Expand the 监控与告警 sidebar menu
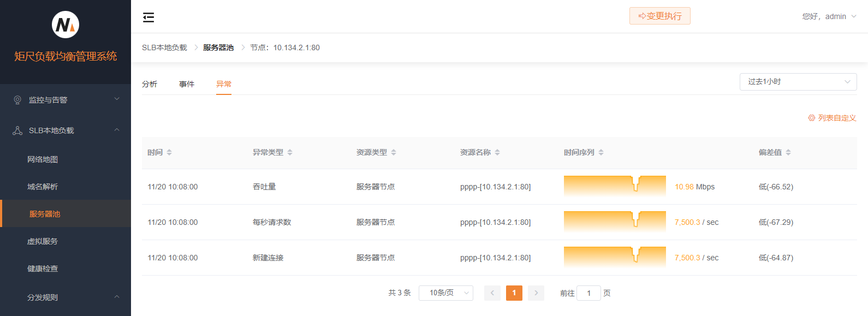Screen dimensions: 868x316 [66, 100]
